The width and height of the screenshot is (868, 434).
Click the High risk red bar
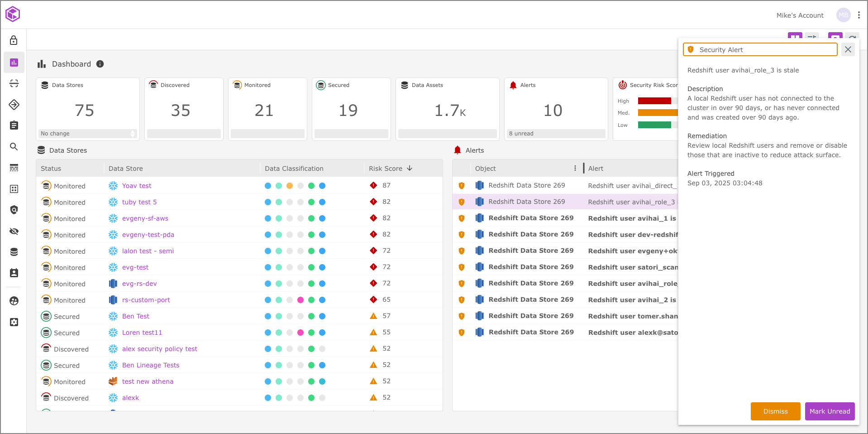click(654, 101)
